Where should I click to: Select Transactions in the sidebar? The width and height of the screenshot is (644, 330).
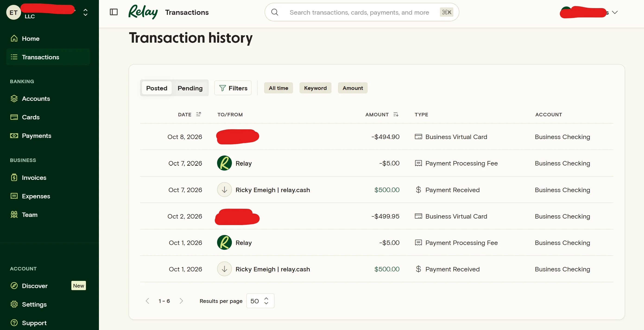(48, 57)
